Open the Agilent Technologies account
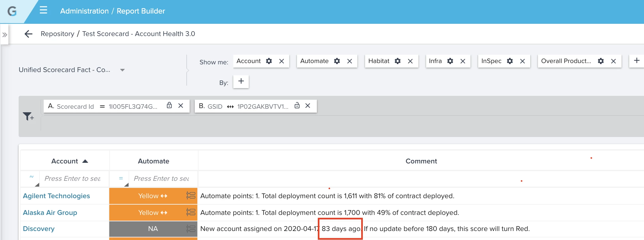This screenshot has height=240, width=644. [57, 196]
